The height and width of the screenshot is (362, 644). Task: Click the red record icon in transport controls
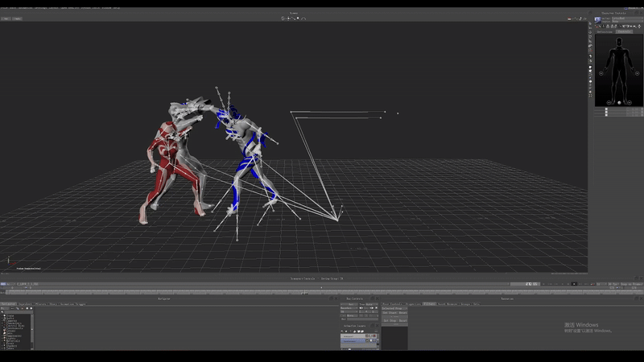click(x=592, y=284)
